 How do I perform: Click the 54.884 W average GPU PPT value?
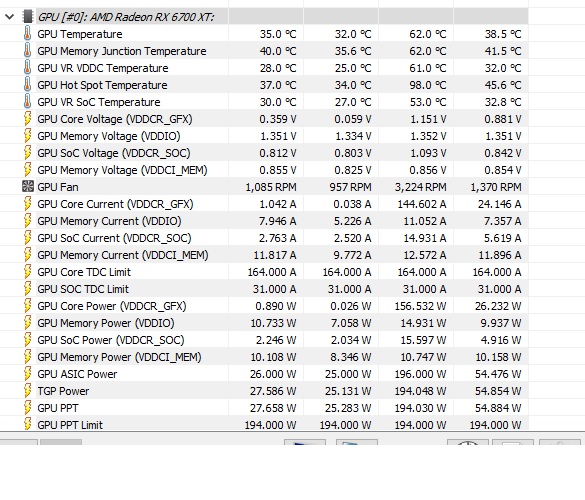point(498,408)
